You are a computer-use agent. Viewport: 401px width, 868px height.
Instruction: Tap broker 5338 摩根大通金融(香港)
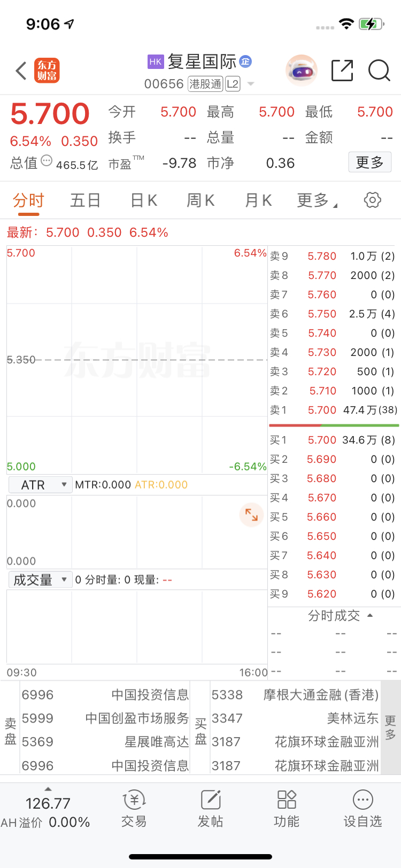coord(295,695)
